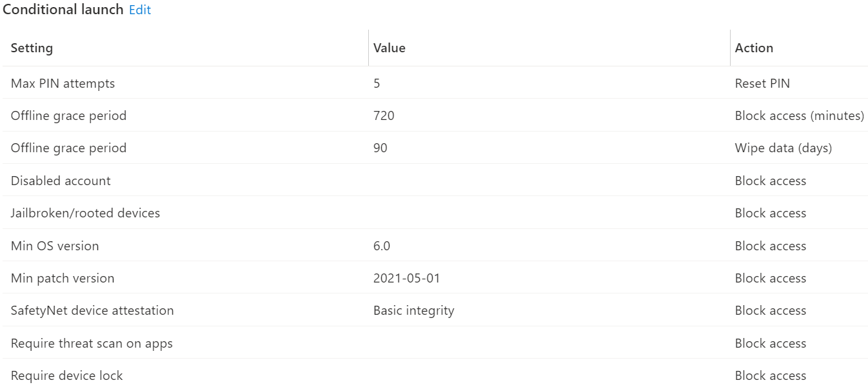868x387 pixels.
Task: Select the value 5 for Max PIN attempts
Action: pos(376,83)
